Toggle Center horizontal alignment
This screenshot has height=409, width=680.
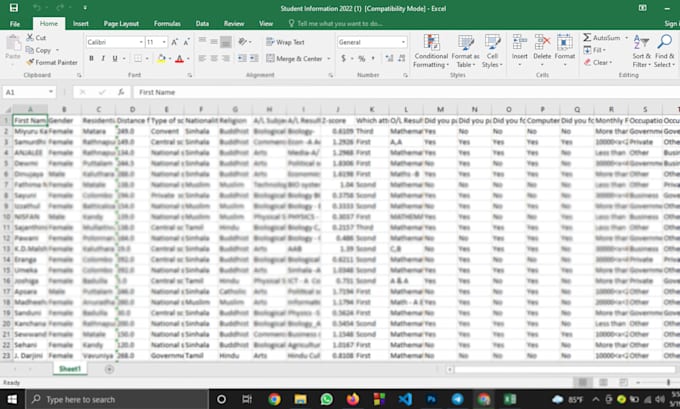[x=214, y=59]
